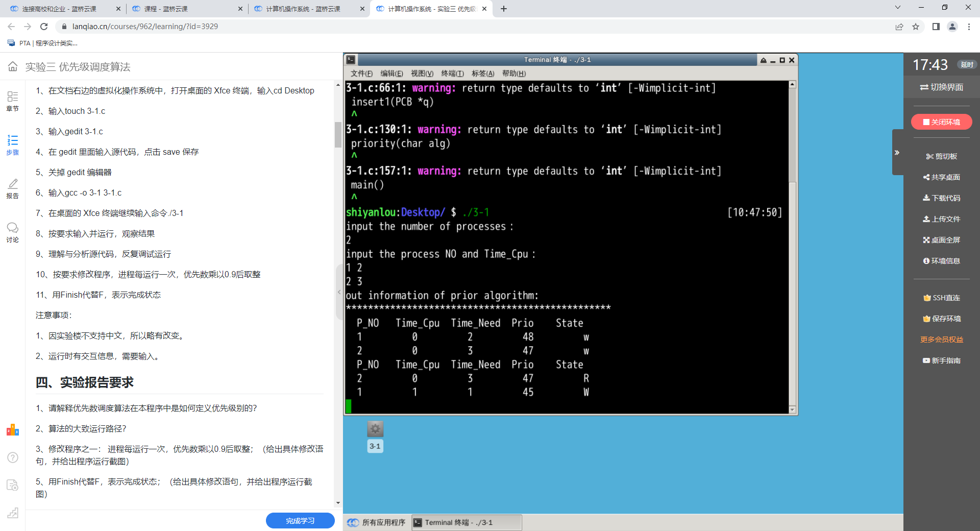This screenshot has width=980, height=531.
Task: Click the 3-1 executable icon on desktop
Action: [x=375, y=437]
